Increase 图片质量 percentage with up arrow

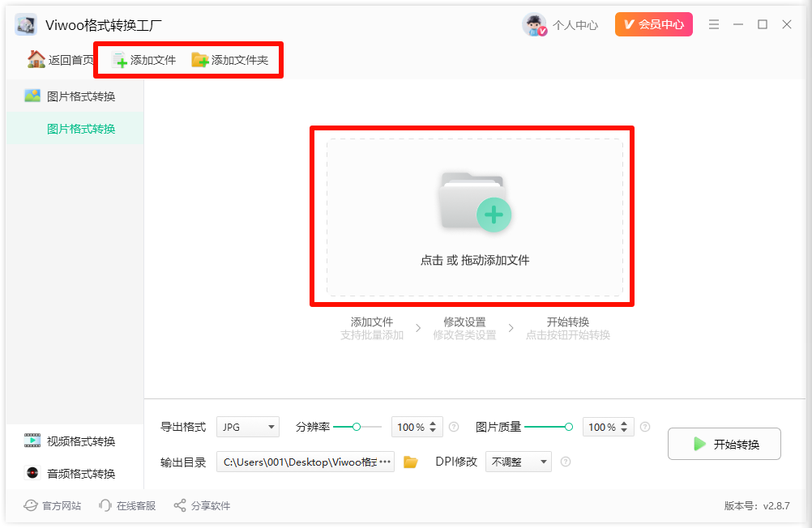tap(624, 423)
